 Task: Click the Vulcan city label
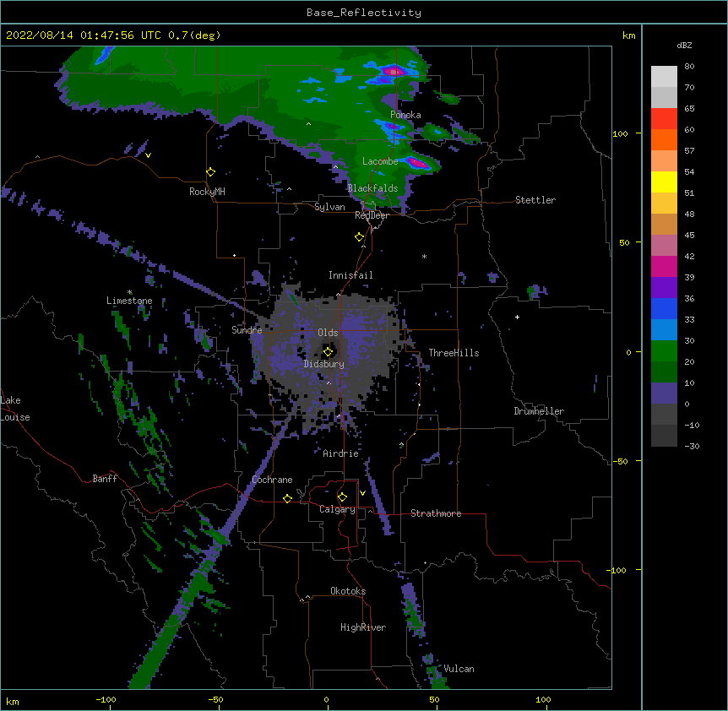click(459, 669)
